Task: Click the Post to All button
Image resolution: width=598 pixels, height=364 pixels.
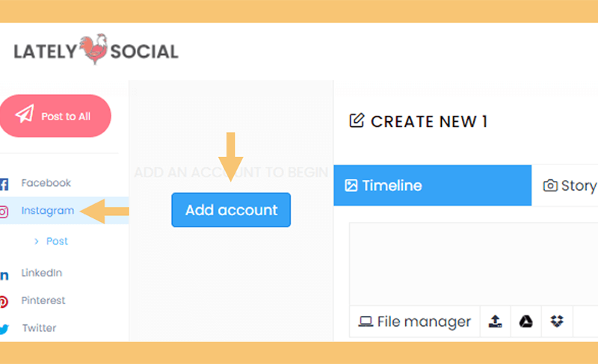Action: tap(55, 116)
